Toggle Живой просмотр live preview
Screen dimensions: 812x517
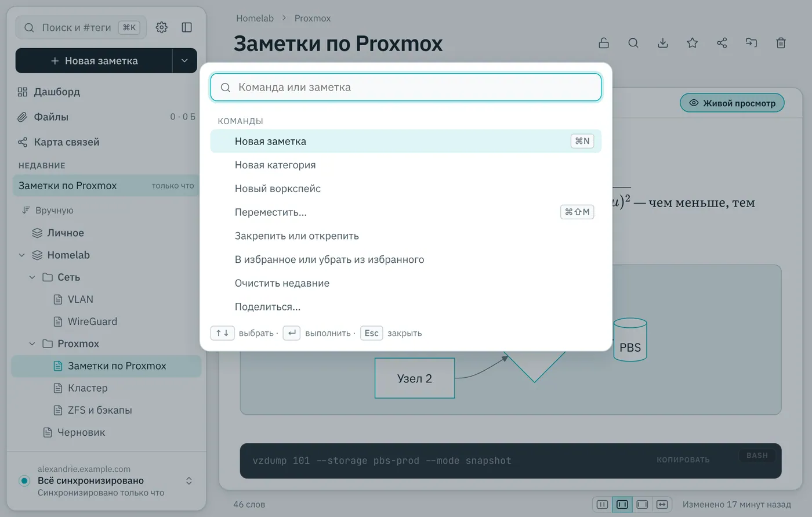click(732, 103)
